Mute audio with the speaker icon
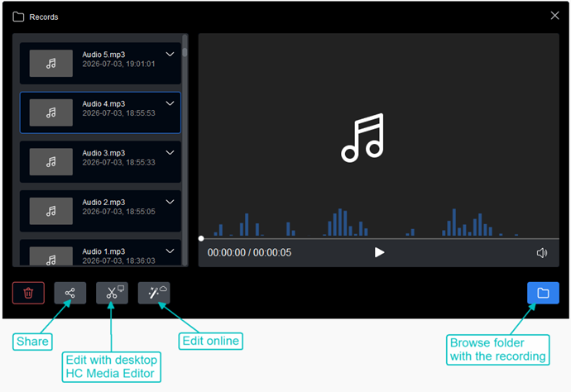This screenshot has width=571, height=392. pyautogui.click(x=542, y=252)
